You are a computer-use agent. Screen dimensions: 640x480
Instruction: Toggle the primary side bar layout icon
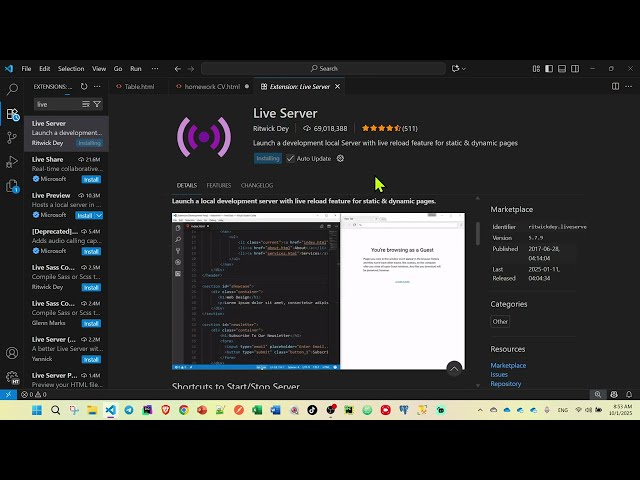click(549, 69)
